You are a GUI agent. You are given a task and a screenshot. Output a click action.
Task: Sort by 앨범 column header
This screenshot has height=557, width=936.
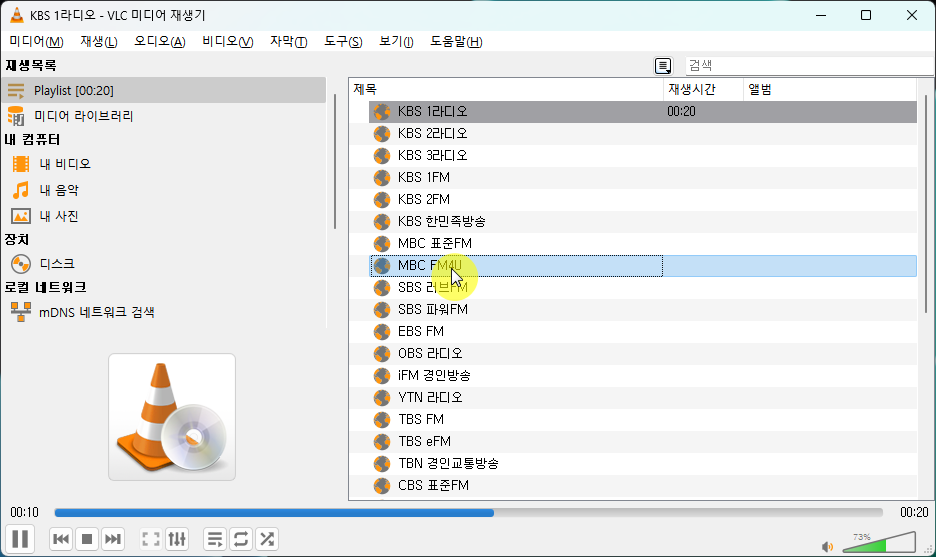830,90
